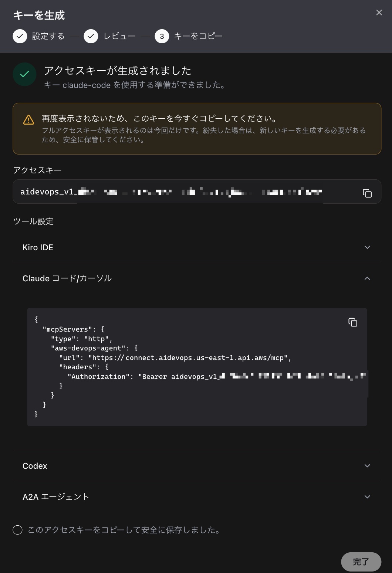Click the 設定する step checkmark circle

click(20, 36)
